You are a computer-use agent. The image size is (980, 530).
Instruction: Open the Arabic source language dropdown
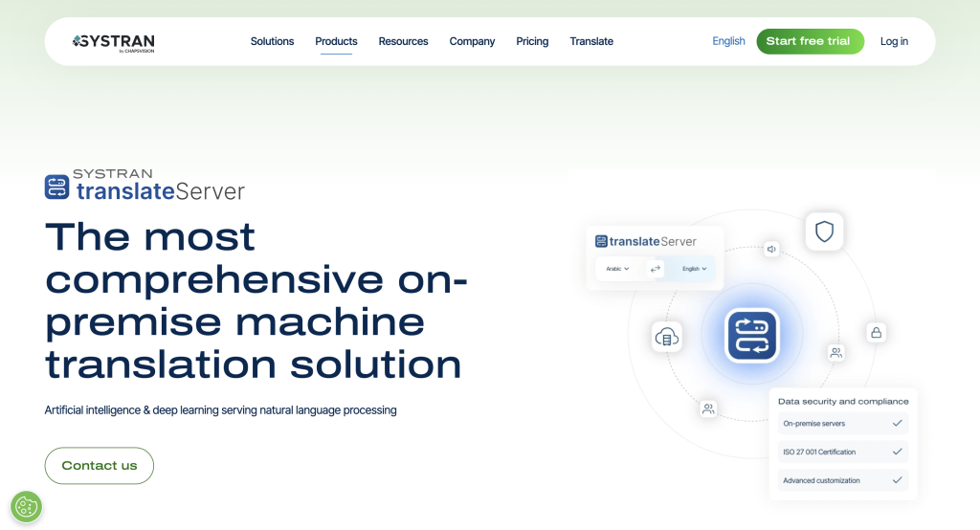618,269
